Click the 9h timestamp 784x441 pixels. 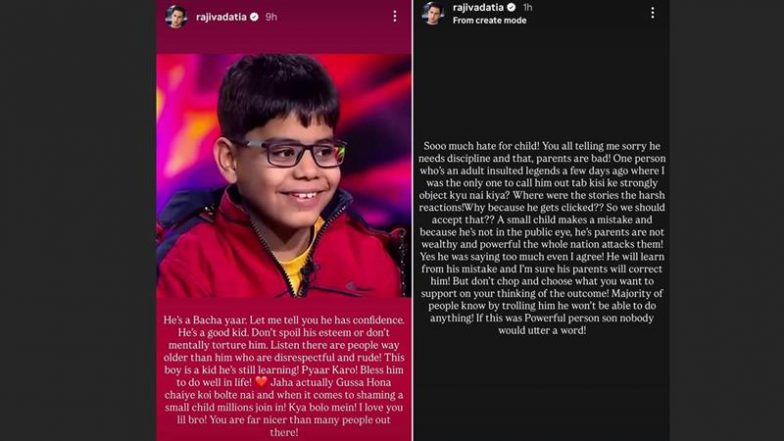271,17
